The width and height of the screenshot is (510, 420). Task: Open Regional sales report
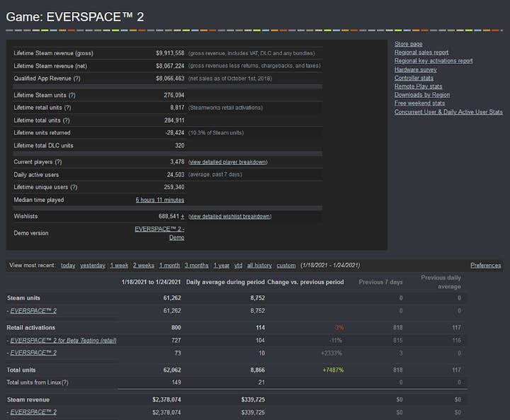(421, 52)
